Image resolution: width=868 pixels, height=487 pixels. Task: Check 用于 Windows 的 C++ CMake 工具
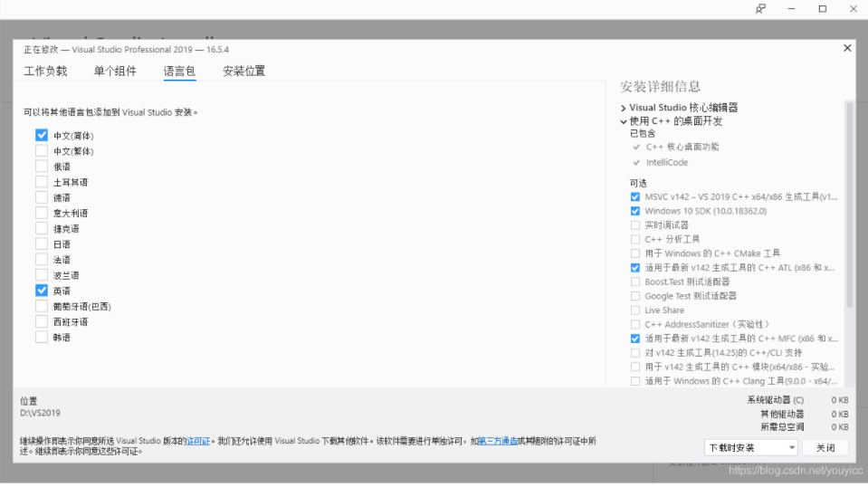click(x=635, y=253)
